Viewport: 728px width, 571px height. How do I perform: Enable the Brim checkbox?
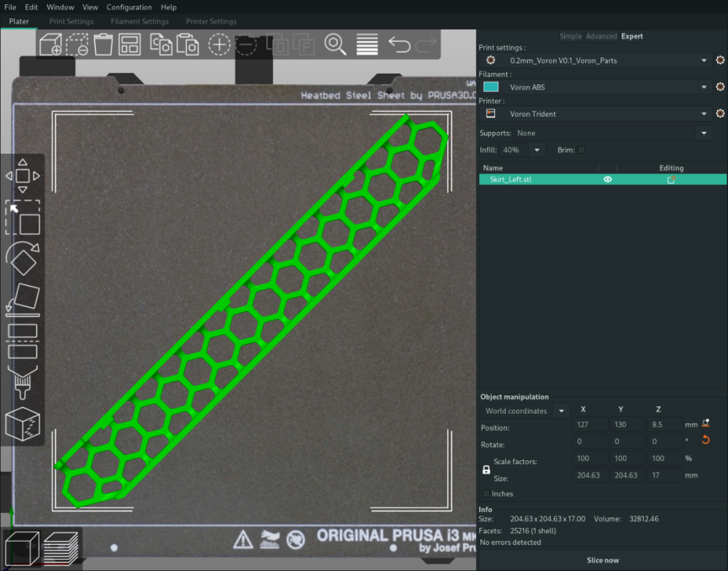581,149
